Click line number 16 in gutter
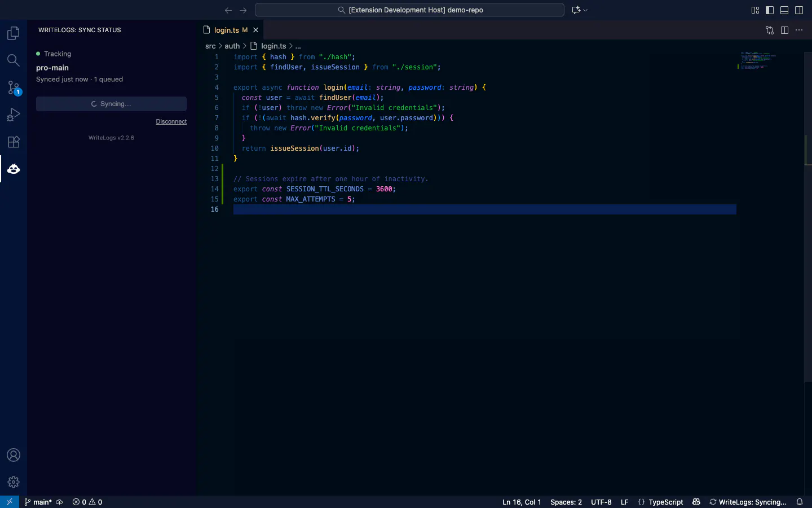812x508 pixels. [x=215, y=209]
